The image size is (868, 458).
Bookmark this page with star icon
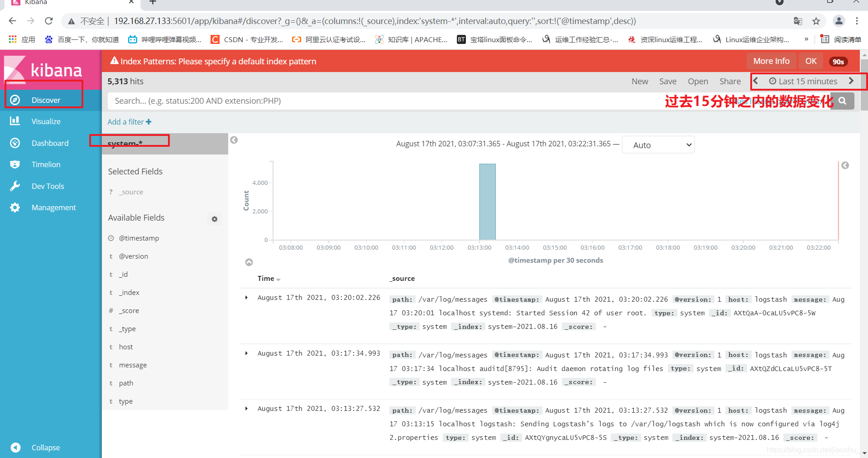[816, 21]
